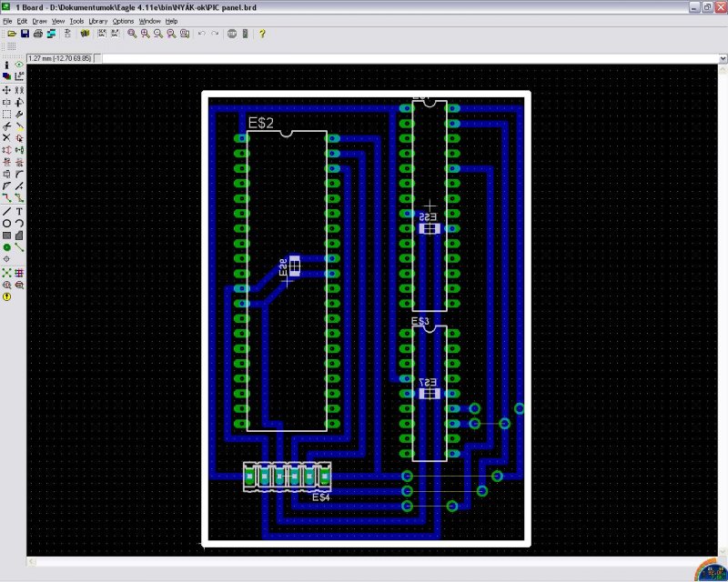This screenshot has width=728, height=582.
Task: Run the Ratsnest tool
Action: tap(6, 273)
